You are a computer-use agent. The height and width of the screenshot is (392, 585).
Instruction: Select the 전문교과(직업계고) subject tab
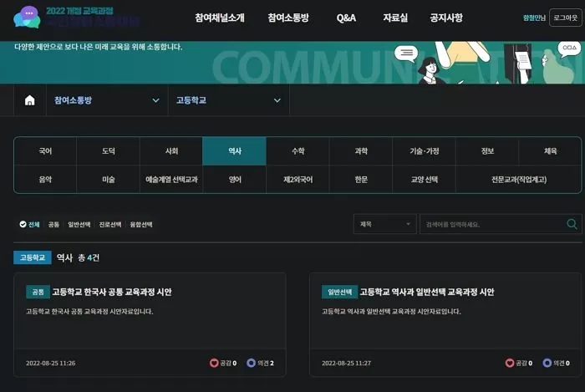[519, 180]
